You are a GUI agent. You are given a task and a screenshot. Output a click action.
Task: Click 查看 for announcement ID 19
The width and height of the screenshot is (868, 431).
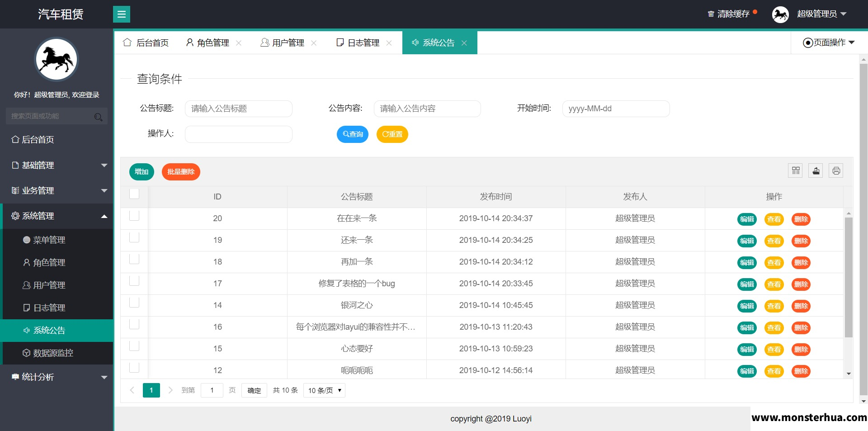774,241
